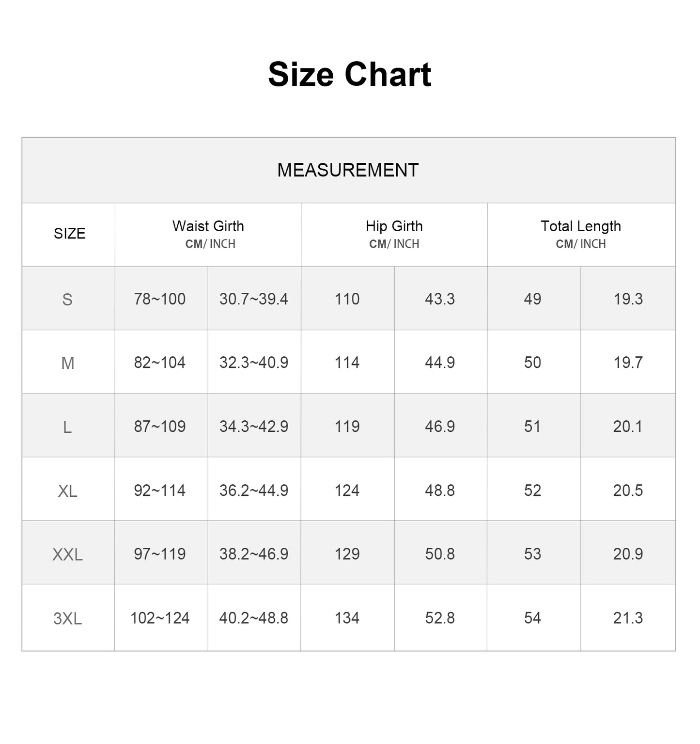Select the 52.8 hip inch cell

[440, 618]
